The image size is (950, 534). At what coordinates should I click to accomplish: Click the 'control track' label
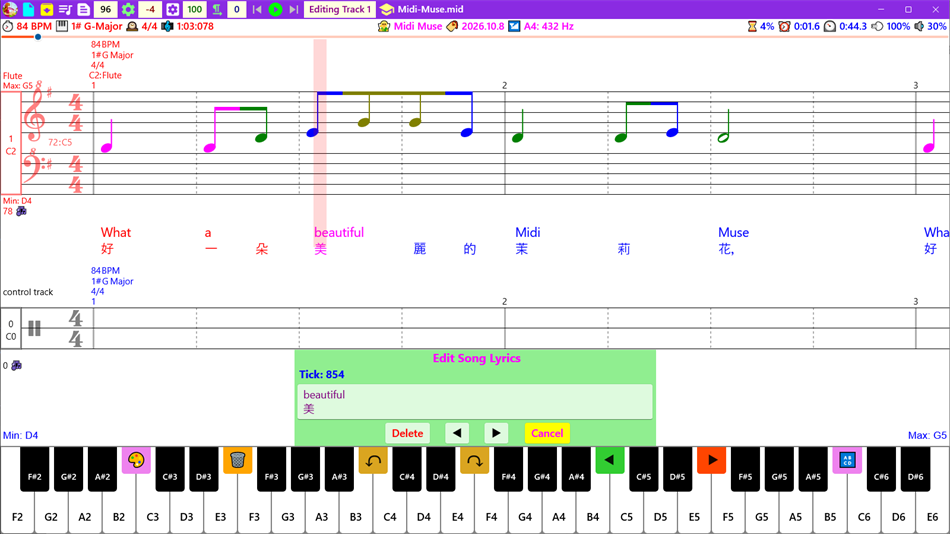click(x=28, y=292)
